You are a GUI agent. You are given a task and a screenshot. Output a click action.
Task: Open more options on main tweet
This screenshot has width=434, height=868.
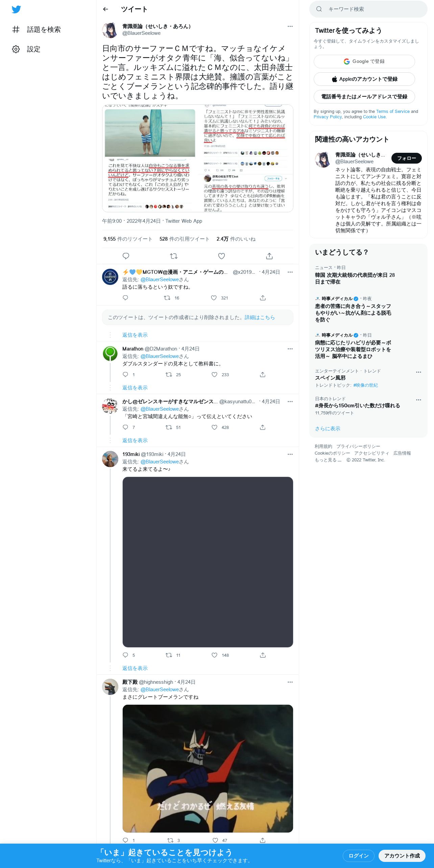click(290, 26)
